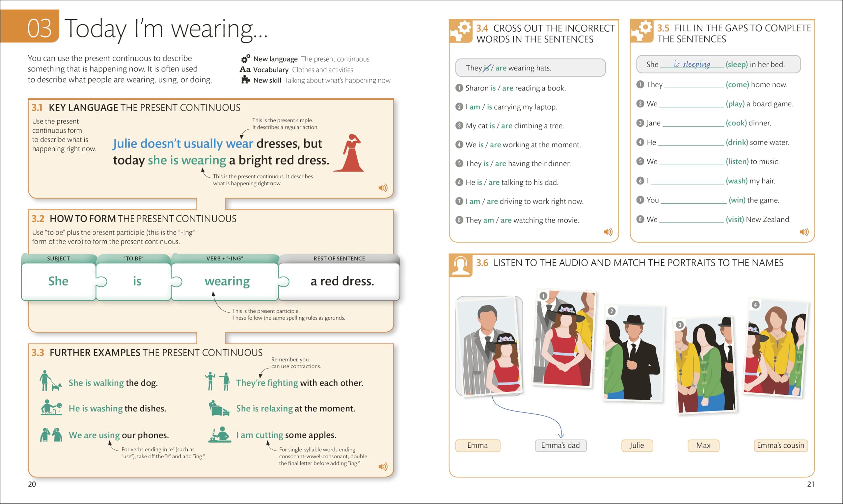Play audio for section 3.3 further examples
843x504 pixels.
point(383,467)
